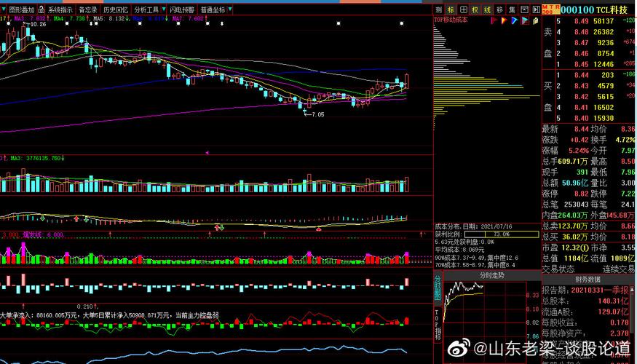Expand the teal dropdown arrow before 图形叠加
Image resolution: width=637 pixels, height=364 pixels.
(x=4, y=9)
